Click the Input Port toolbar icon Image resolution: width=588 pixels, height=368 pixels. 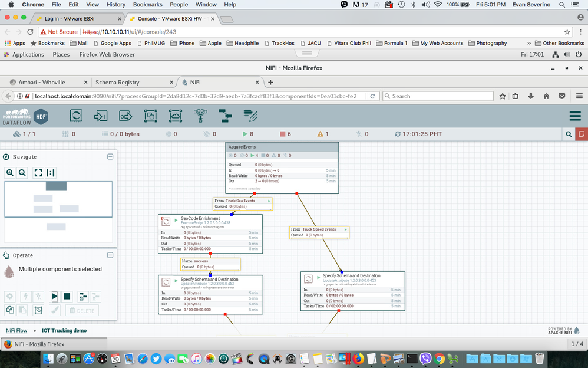coord(101,116)
